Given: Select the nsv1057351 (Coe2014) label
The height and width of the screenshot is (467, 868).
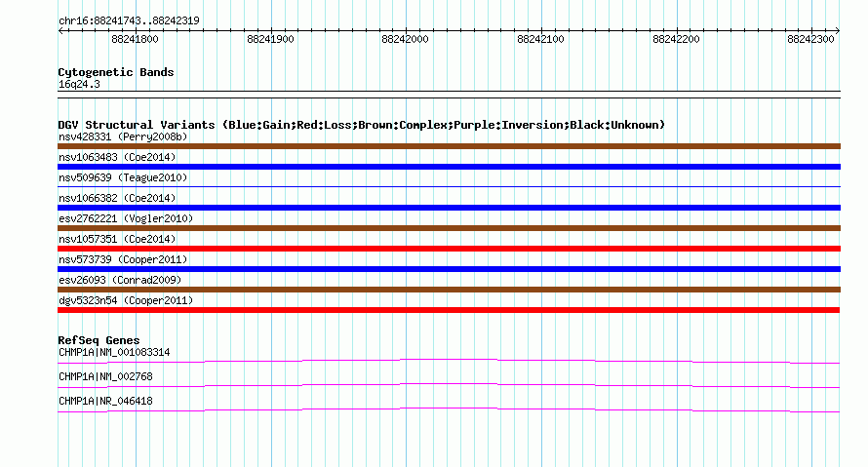Looking at the screenshot, I should coord(117,239).
